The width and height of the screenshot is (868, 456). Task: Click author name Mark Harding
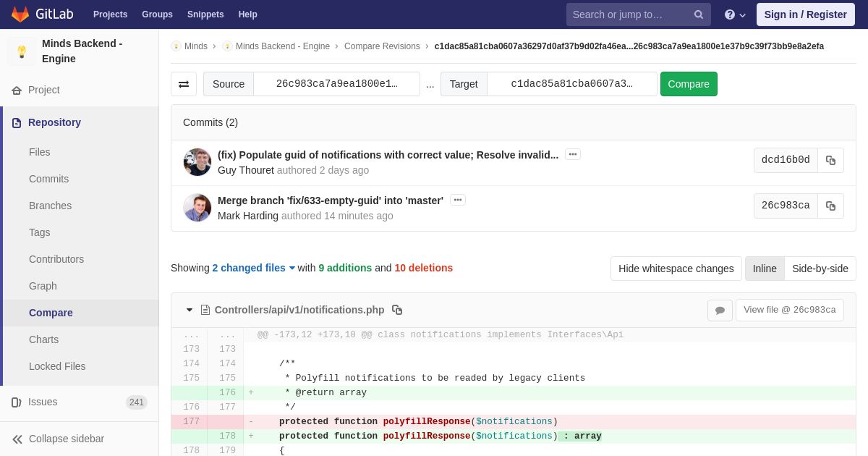tap(248, 216)
